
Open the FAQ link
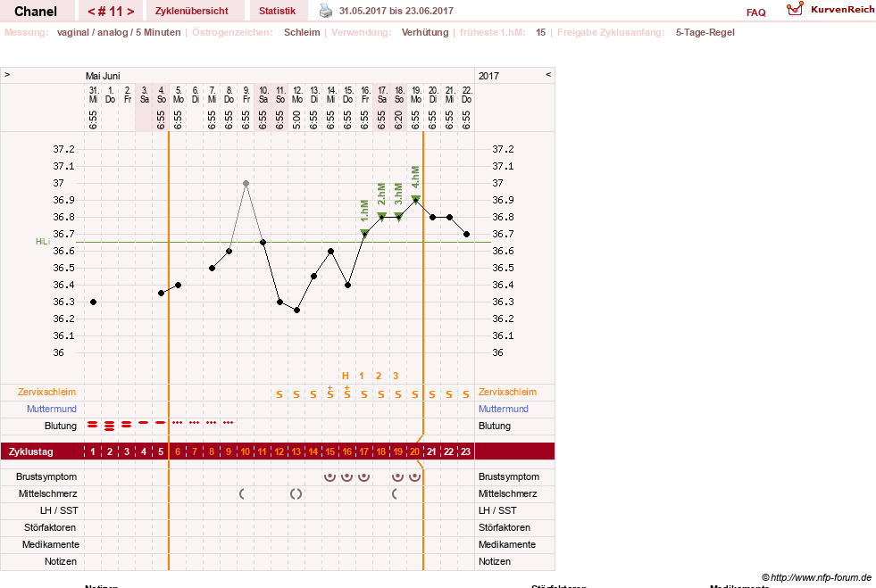point(755,12)
